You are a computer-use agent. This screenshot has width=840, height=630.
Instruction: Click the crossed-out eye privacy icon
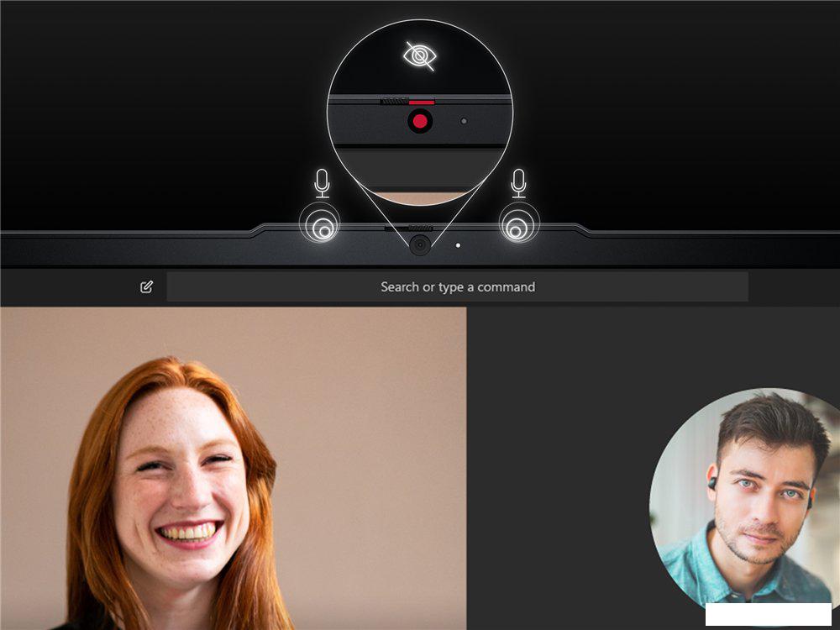point(419,55)
